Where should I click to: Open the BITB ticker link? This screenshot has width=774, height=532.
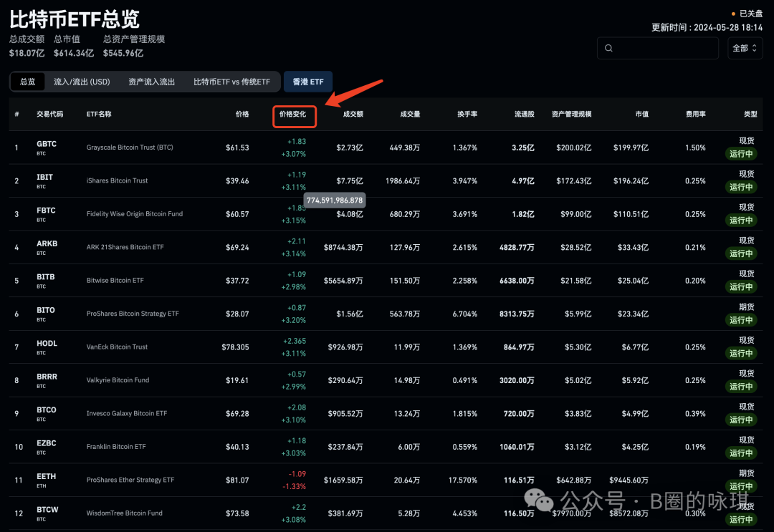coord(45,277)
